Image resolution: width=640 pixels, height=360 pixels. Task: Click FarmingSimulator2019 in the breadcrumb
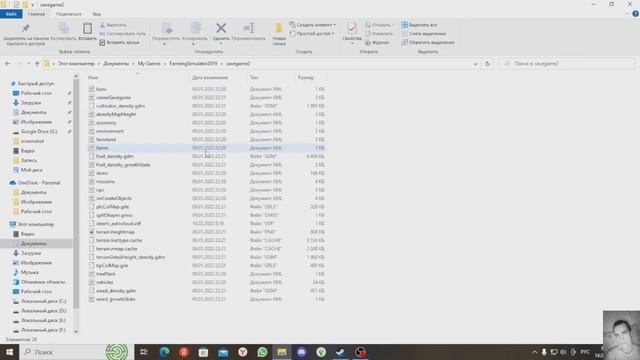click(193, 64)
